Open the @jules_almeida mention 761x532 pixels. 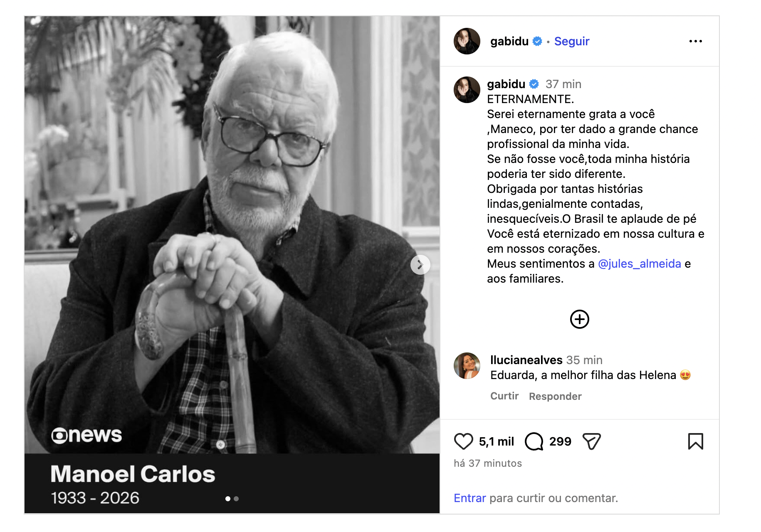[639, 264]
